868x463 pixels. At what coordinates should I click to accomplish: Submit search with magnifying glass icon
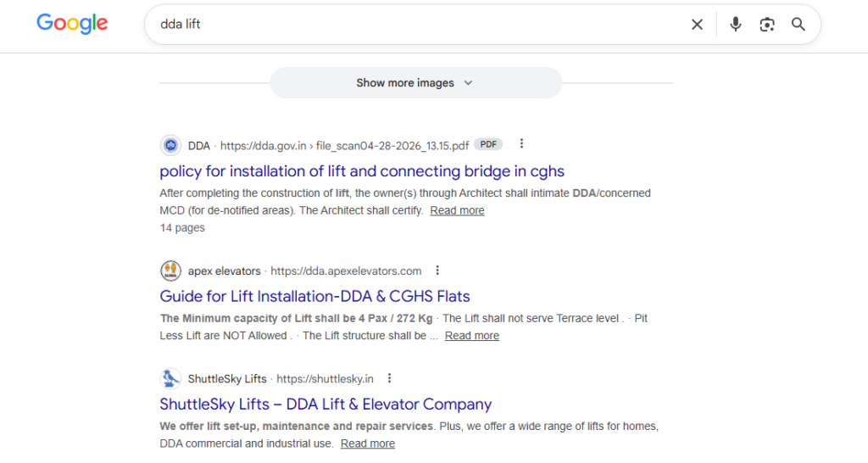click(798, 25)
